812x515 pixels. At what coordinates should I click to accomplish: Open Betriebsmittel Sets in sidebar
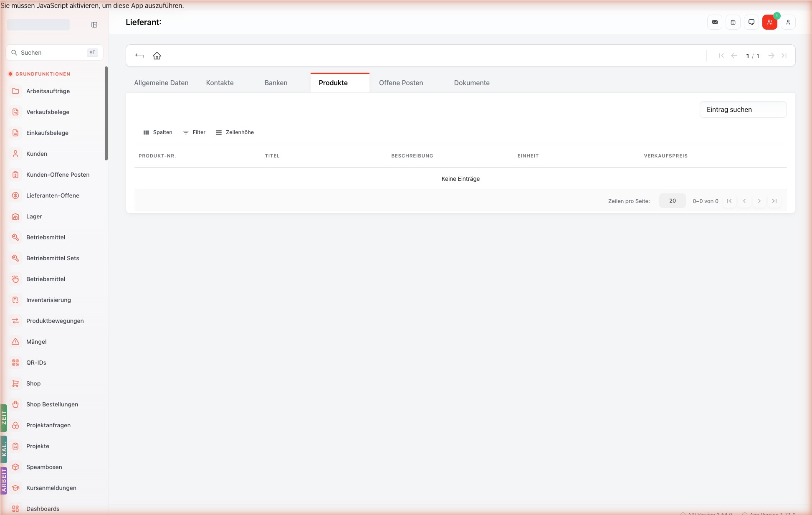(55, 258)
